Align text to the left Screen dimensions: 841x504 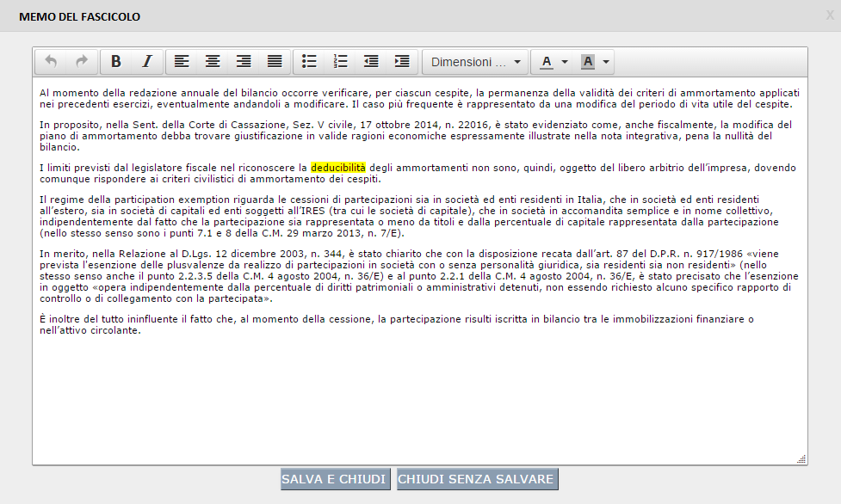(182, 62)
